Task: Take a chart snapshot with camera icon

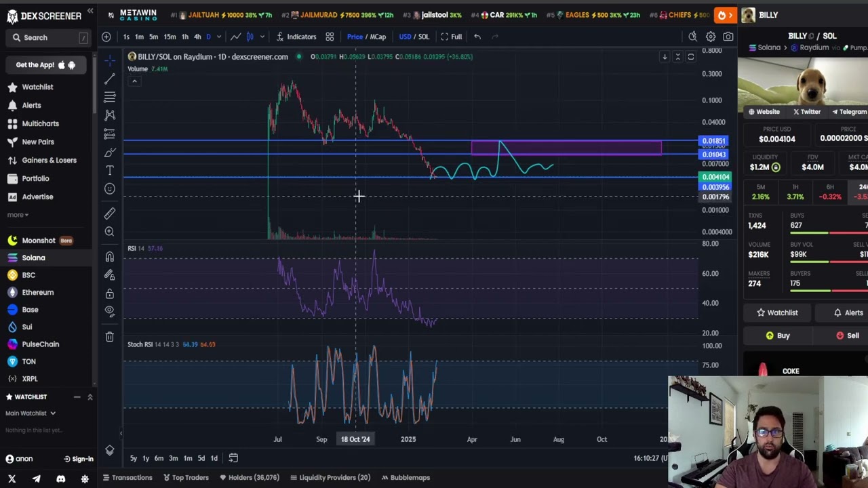Action: pos(728,37)
